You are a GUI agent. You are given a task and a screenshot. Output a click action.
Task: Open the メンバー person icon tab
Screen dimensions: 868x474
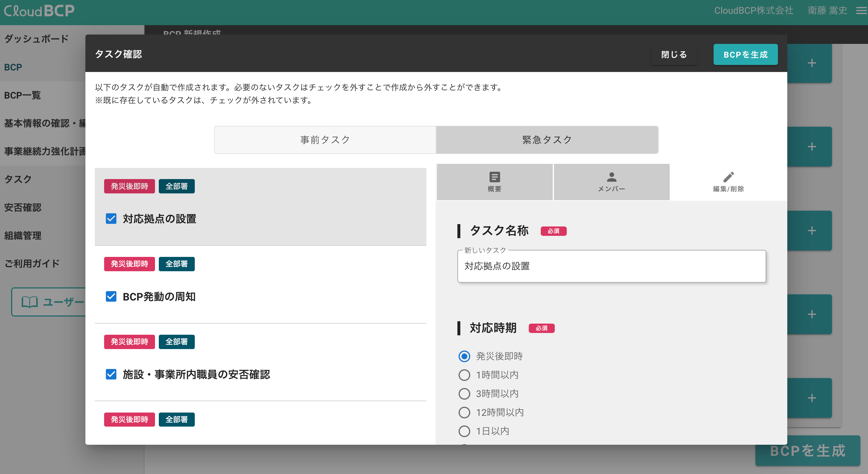point(611,182)
